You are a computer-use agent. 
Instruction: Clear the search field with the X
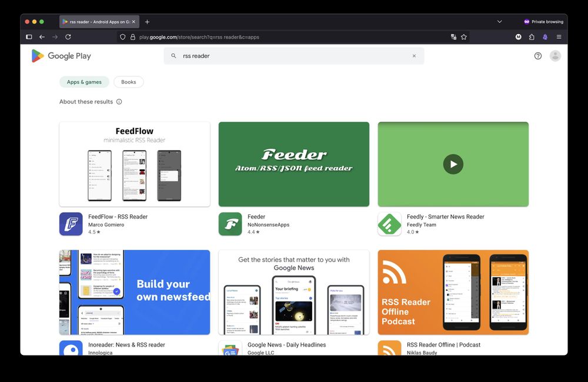click(414, 56)
